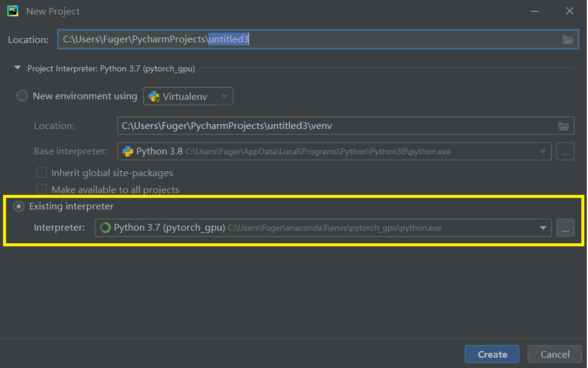
Task: Click the Project Interpreter: Python 3.7 heading
Action: (x=111, y=68)
